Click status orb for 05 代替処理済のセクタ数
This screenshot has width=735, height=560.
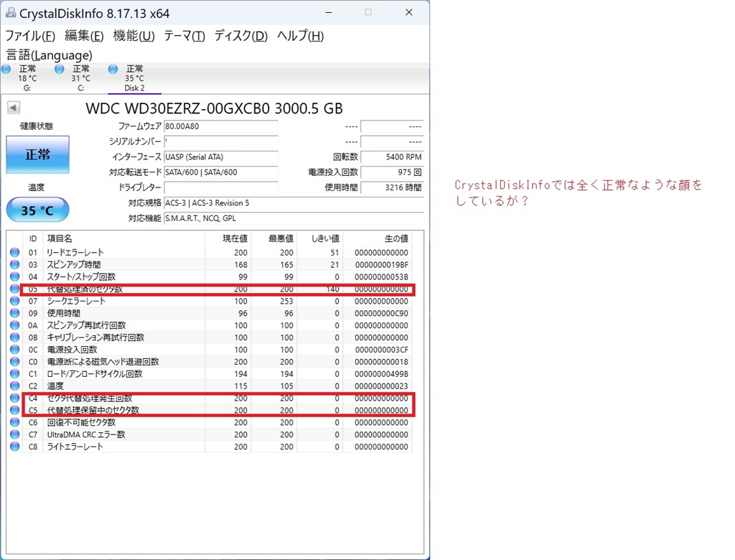click(14, 289)
